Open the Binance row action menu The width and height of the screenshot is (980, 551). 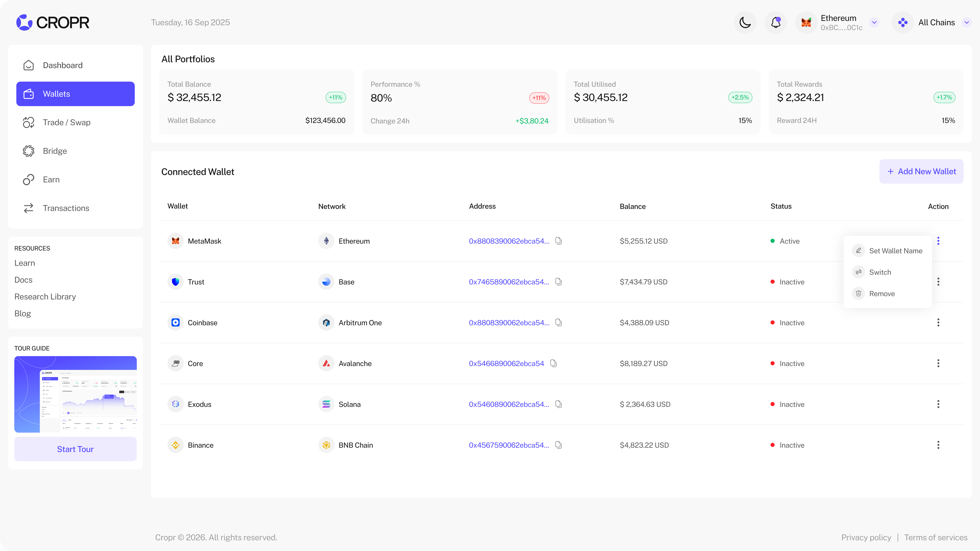[938, 445]
